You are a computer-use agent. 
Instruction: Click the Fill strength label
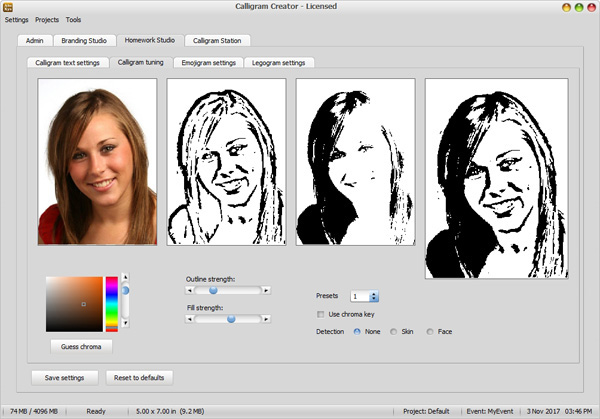point(205,308)
